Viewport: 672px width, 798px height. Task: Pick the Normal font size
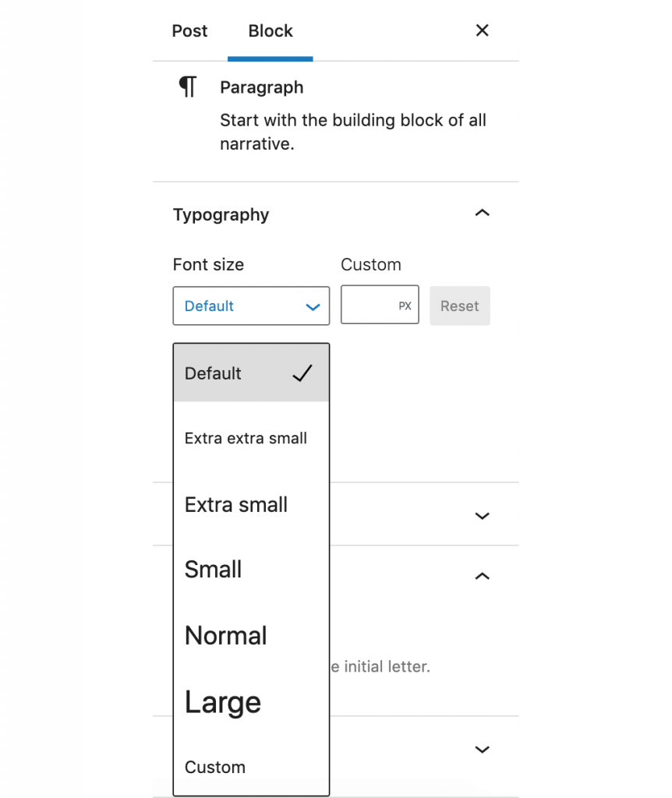tap(225, 636)
